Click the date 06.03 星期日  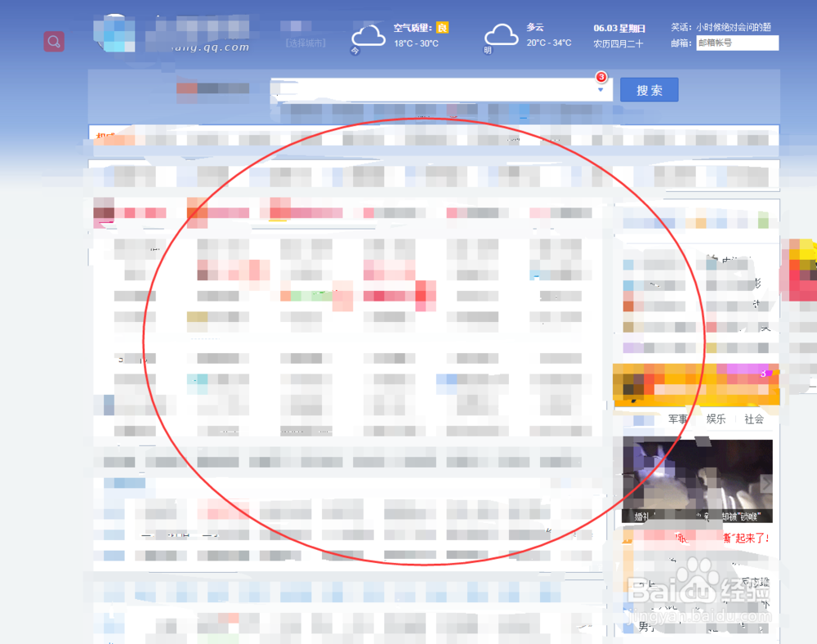619,28
